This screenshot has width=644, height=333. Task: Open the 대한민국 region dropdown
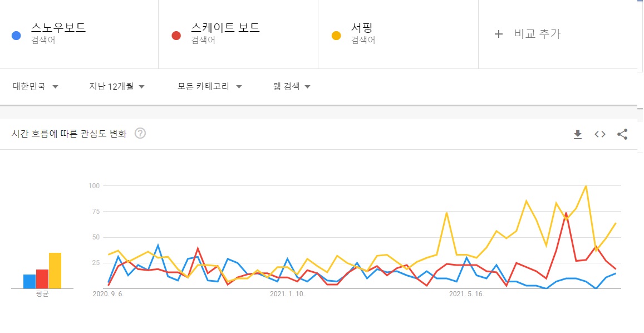[x=35, y=86]
